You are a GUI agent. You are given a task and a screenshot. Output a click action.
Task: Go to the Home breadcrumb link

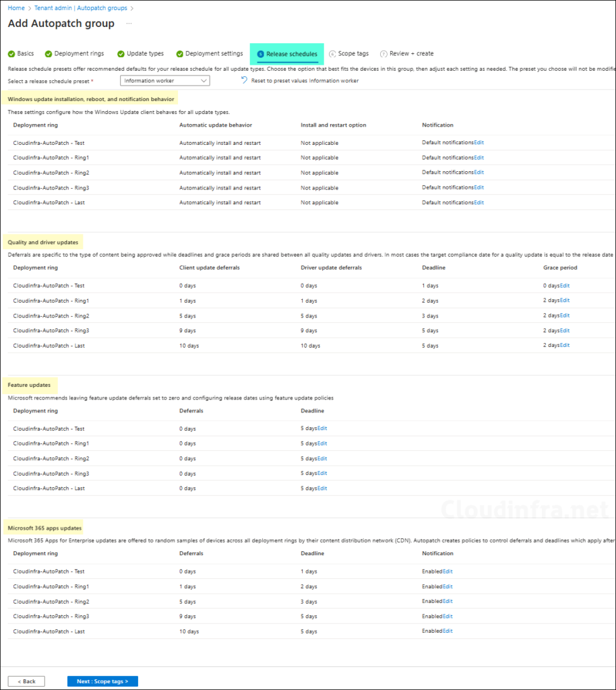click(16, 8)
